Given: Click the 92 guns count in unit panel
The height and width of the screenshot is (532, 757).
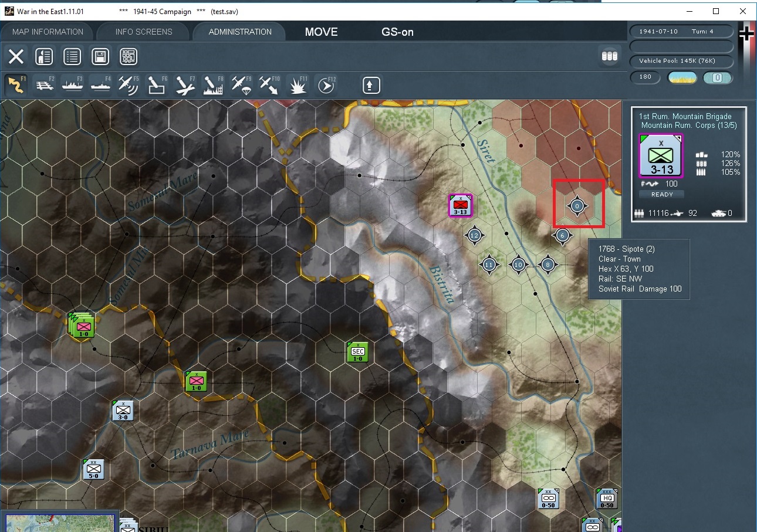Looking at the screenshot, I should (692, 214).
